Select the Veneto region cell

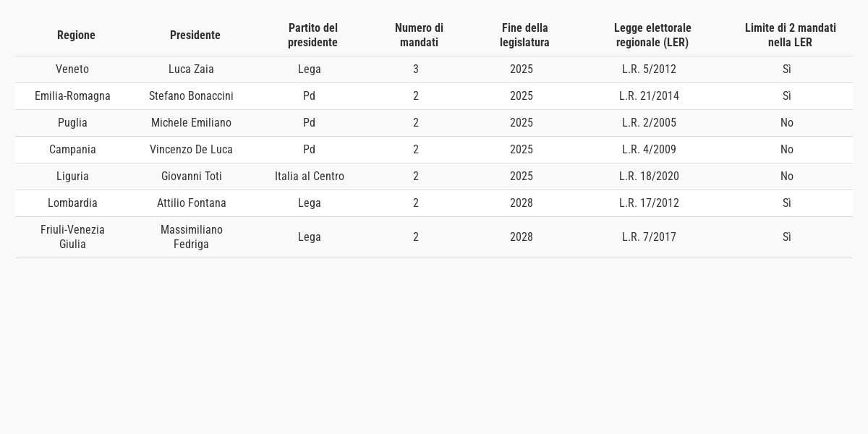tap(72, 69)
